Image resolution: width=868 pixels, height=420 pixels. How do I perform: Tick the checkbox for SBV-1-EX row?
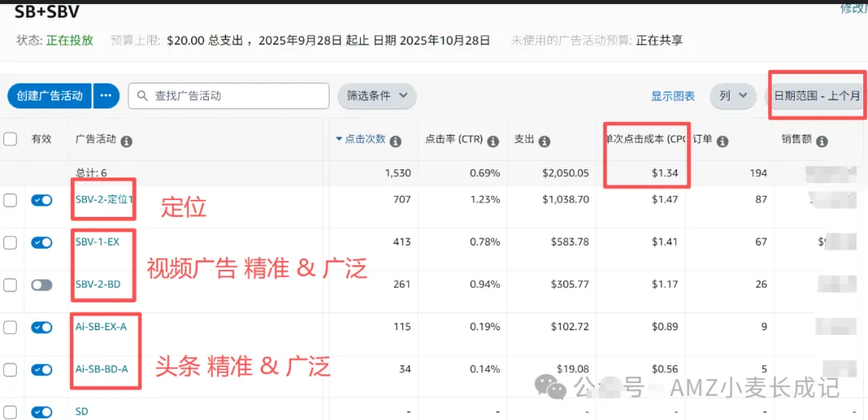coord(10,243)
